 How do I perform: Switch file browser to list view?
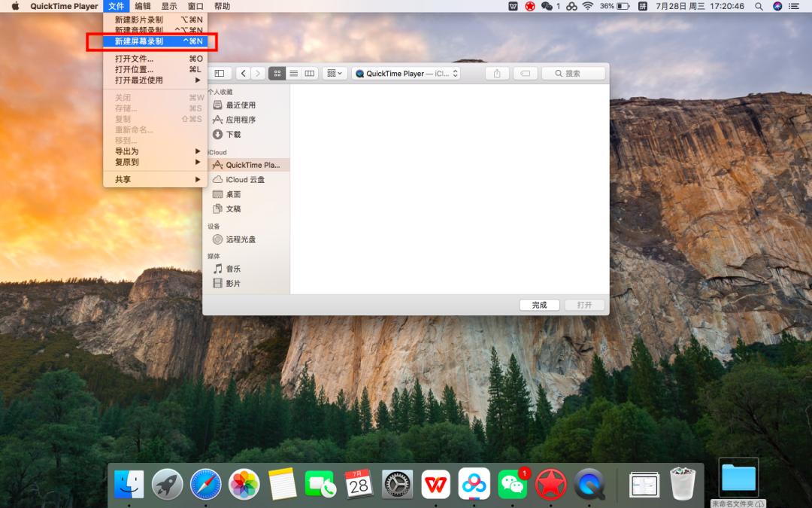293,73
